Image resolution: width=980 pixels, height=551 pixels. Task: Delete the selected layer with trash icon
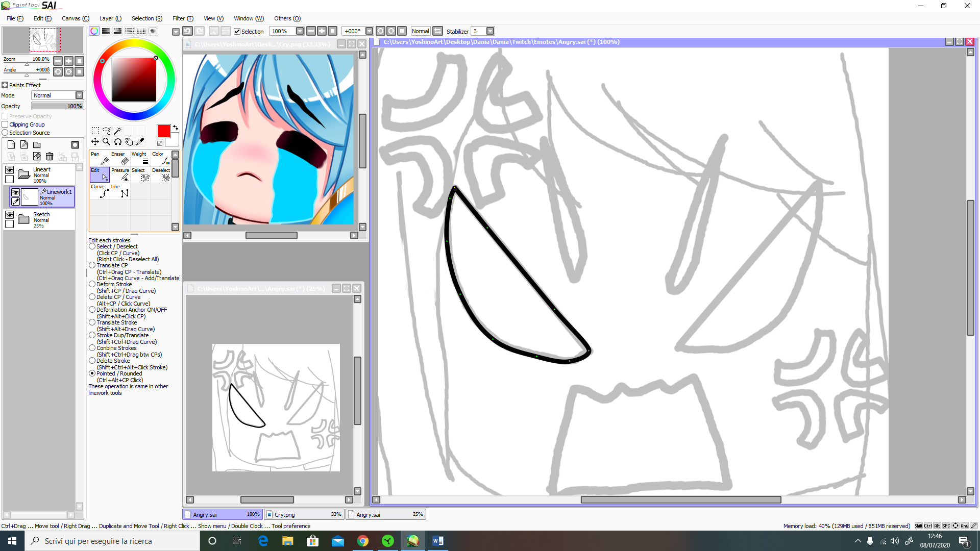(x=50, y=157)
